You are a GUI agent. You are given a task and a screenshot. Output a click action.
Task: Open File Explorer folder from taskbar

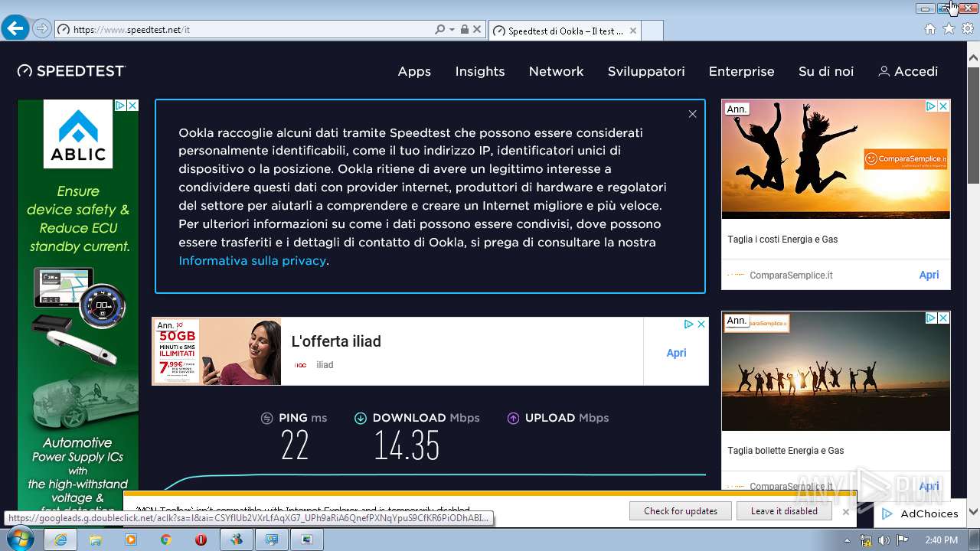click(x=96, y=540)
